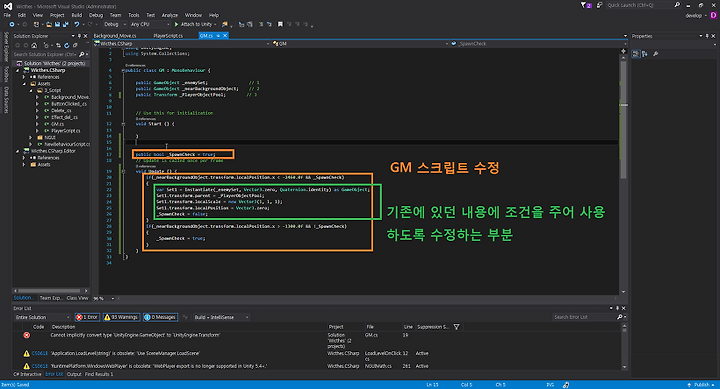Click the notifications filter flag icon

coord(585,5)
